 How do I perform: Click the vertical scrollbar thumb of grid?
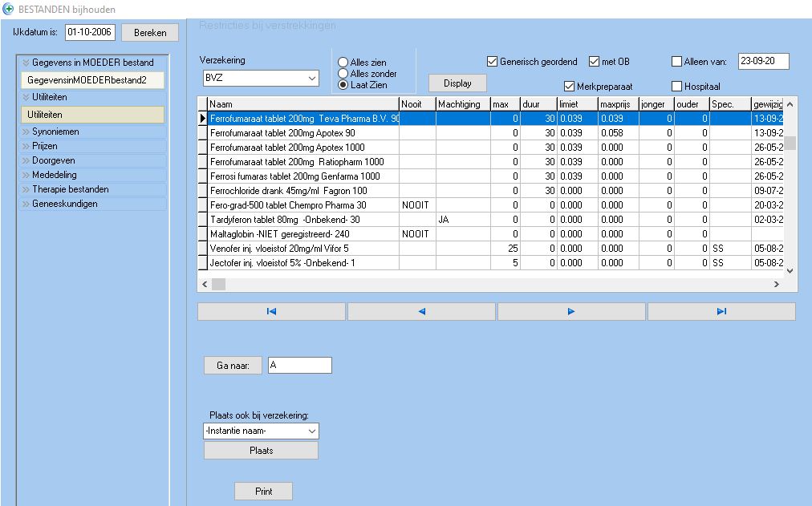(790, 143)
